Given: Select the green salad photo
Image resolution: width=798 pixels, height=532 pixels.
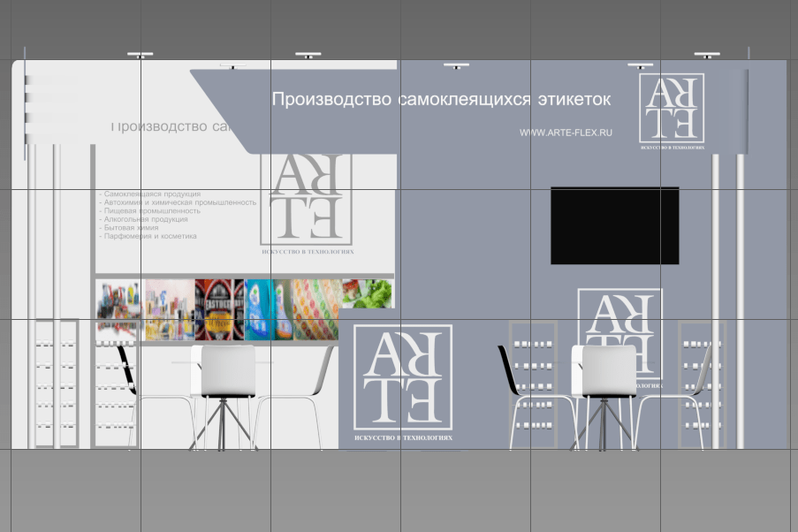Looking at the screenshot, I should (368, 293).
